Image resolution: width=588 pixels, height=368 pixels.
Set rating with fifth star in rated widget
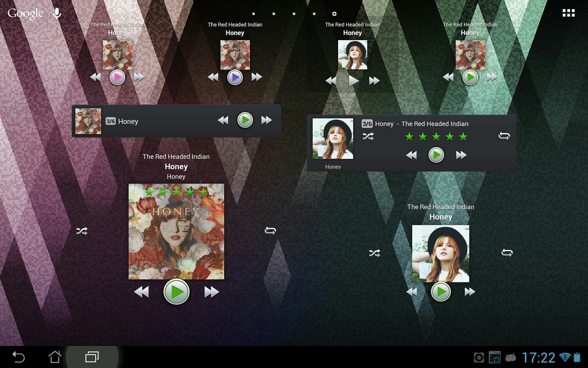coord(463,137)
